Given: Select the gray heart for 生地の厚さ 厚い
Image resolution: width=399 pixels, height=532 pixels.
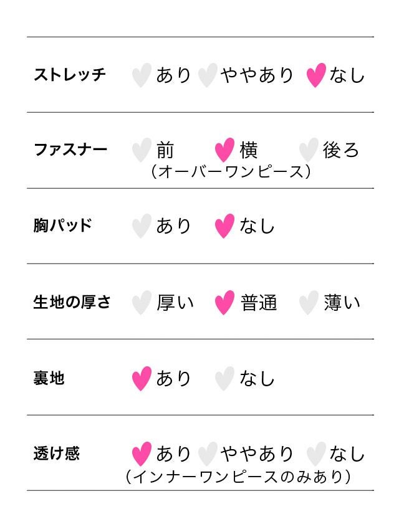Looking at the screenshot, I should (142, 303).
